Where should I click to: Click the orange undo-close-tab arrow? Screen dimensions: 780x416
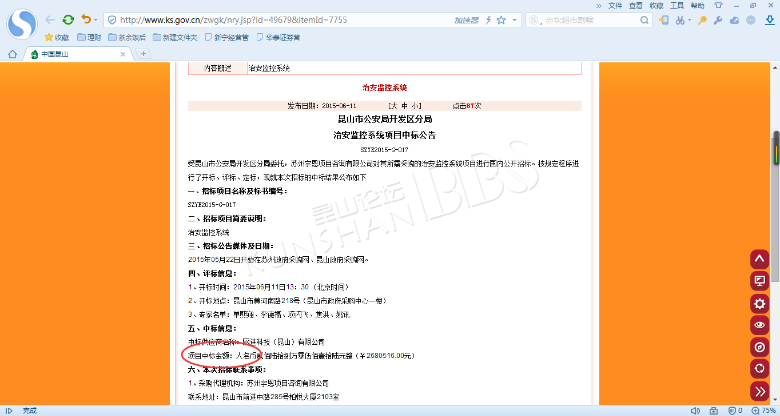[86, 19]
